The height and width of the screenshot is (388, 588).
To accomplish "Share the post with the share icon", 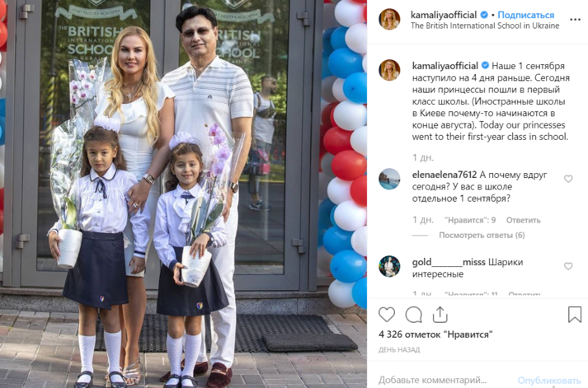I will 440,315.
